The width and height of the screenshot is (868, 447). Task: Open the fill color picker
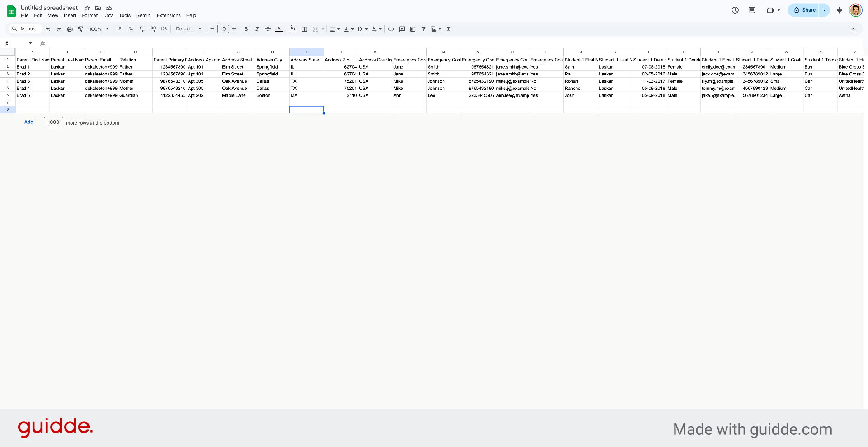click(293, 29)
